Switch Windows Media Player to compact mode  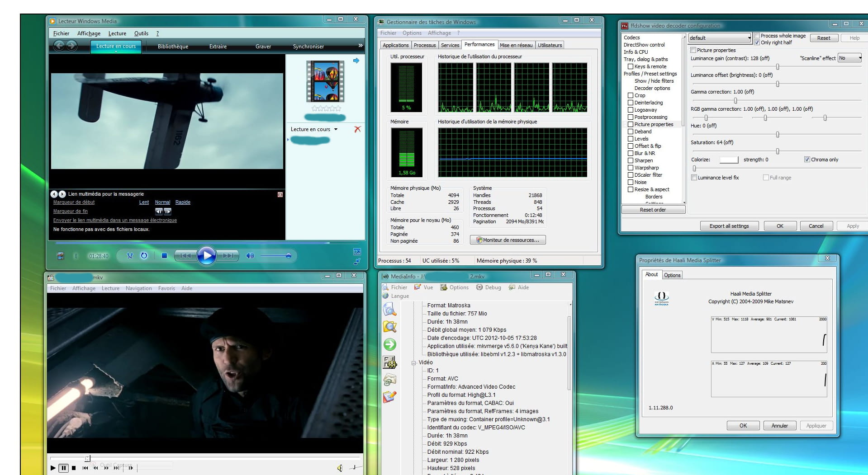click(357, 261)
